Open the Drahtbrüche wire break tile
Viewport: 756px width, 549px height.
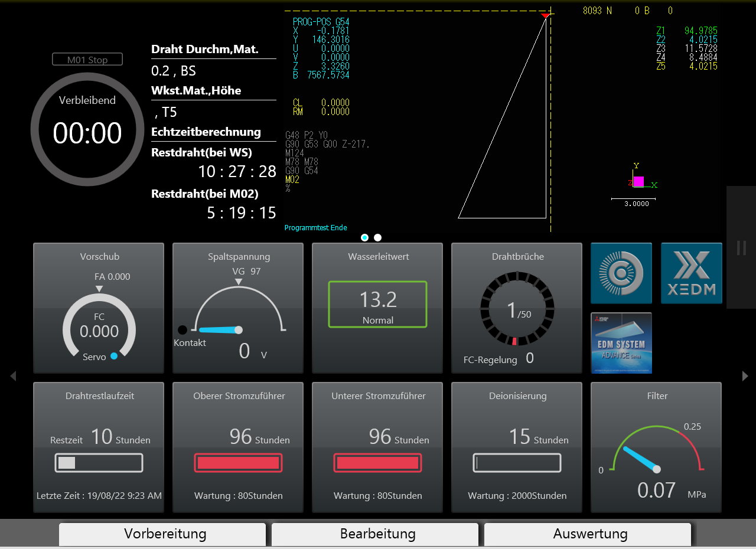click(517, 308)
